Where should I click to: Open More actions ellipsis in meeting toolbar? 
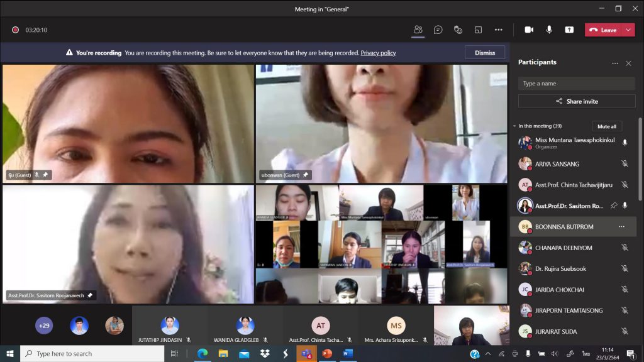pyautogui.click(x=498, y=30)
